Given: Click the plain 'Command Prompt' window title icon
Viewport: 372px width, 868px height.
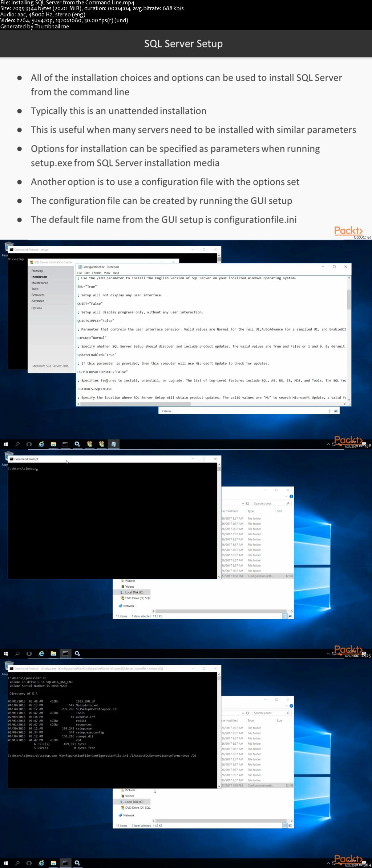Looking at the screenshot, I should point(12,459).
